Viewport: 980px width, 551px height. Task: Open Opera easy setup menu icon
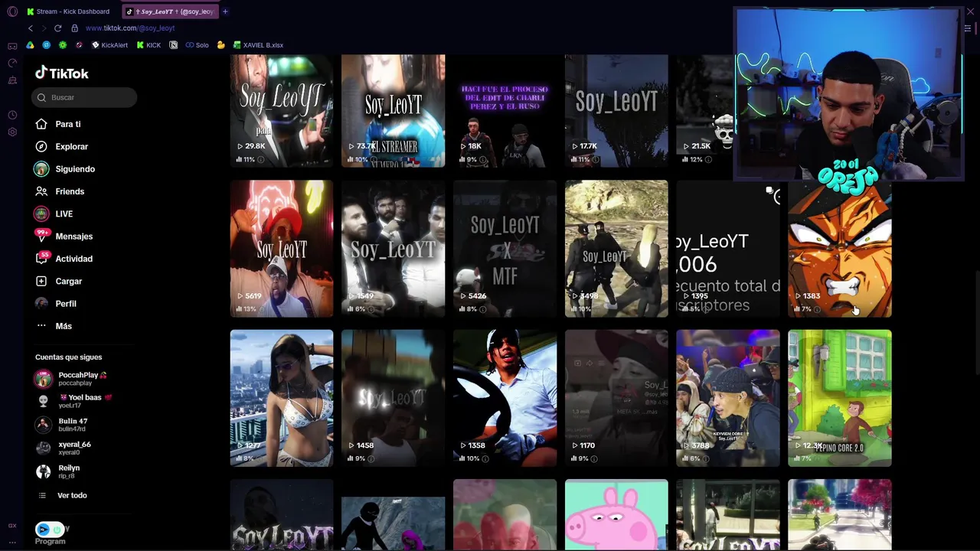(x=968, y=28)
